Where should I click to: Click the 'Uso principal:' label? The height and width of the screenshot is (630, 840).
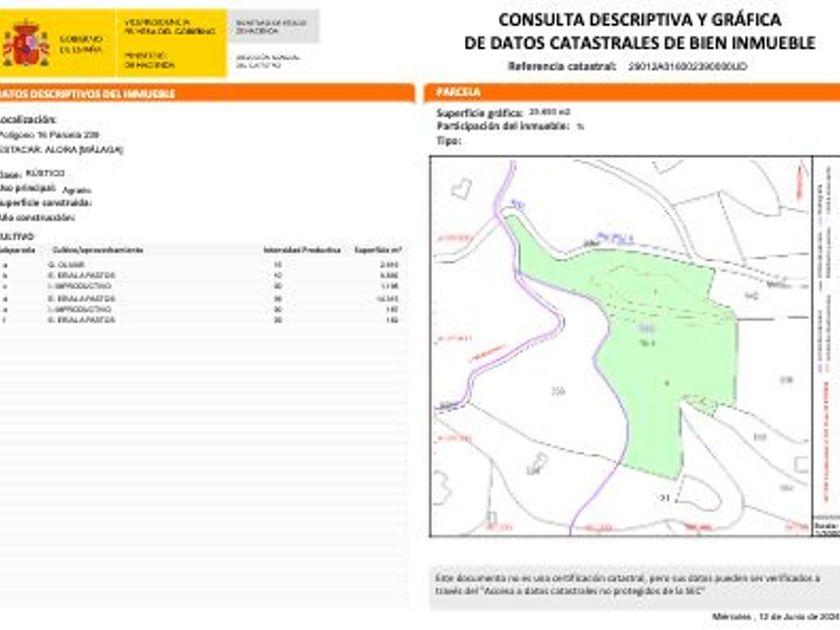(27, 188)
